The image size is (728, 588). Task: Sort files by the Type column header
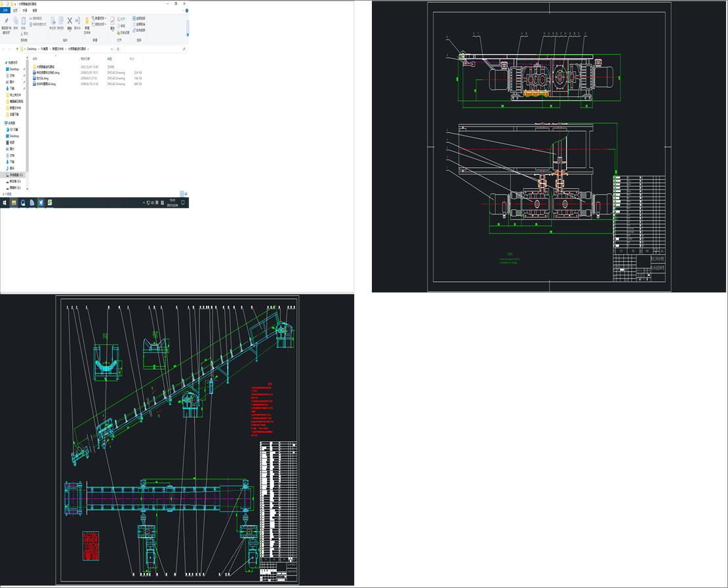[110, 59]
